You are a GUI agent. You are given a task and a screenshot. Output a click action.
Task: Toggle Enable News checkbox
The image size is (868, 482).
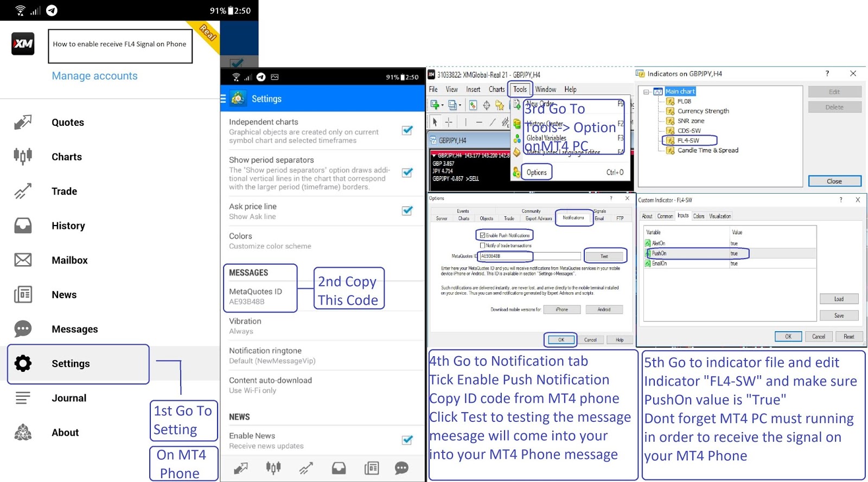point(407,440)
